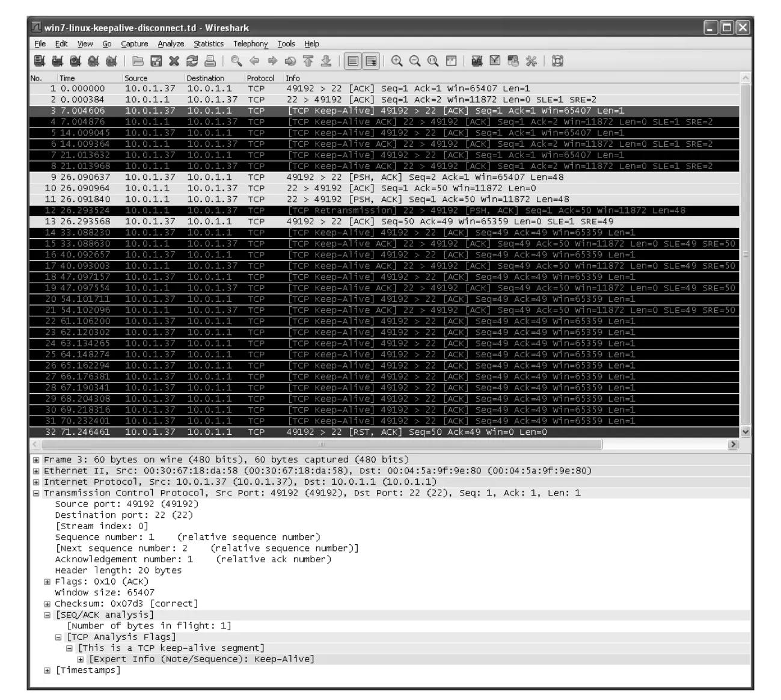Expand the Frame 3 tree node

tap(36, 460)
